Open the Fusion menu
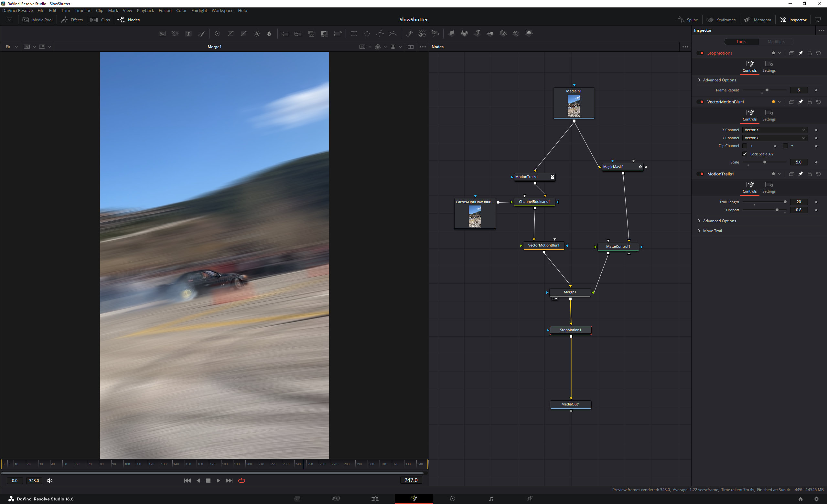827x504 pixels. coord(165,10)
